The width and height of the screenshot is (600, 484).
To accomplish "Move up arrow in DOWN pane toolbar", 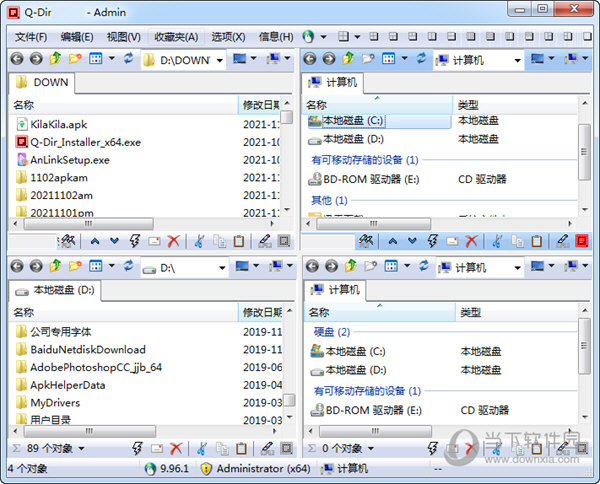I will [95, 241].
